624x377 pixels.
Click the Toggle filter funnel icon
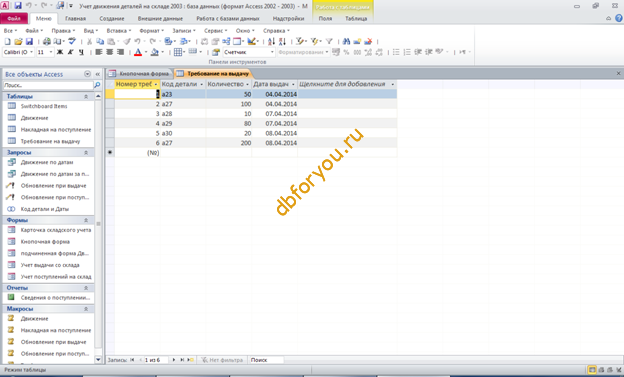click(x=329, y=41)
